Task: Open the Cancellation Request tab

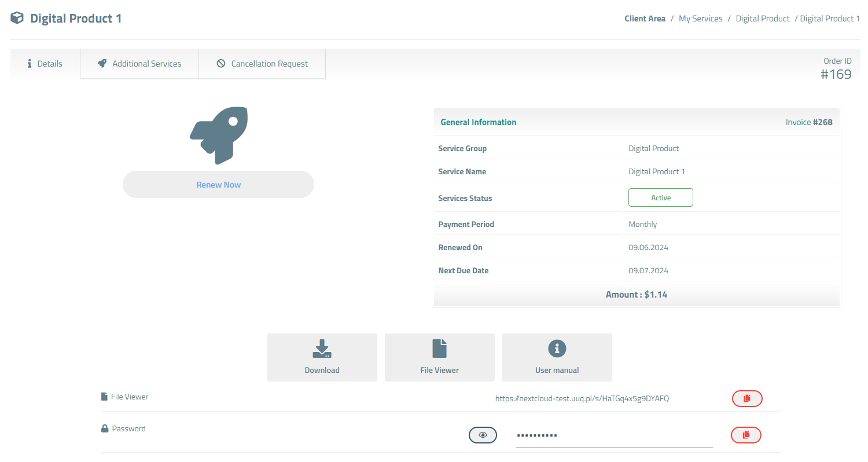Action: coord(262,64)
